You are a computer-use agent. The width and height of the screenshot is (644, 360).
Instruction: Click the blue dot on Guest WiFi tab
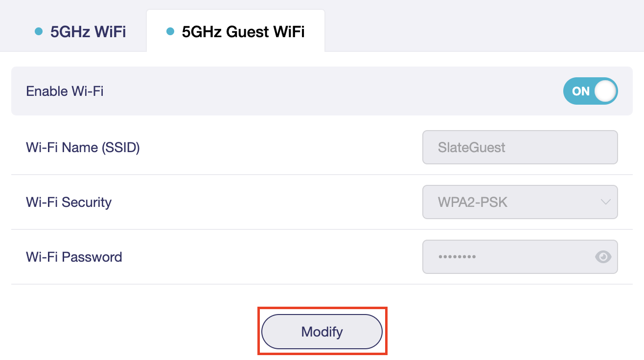coord(170,30)
